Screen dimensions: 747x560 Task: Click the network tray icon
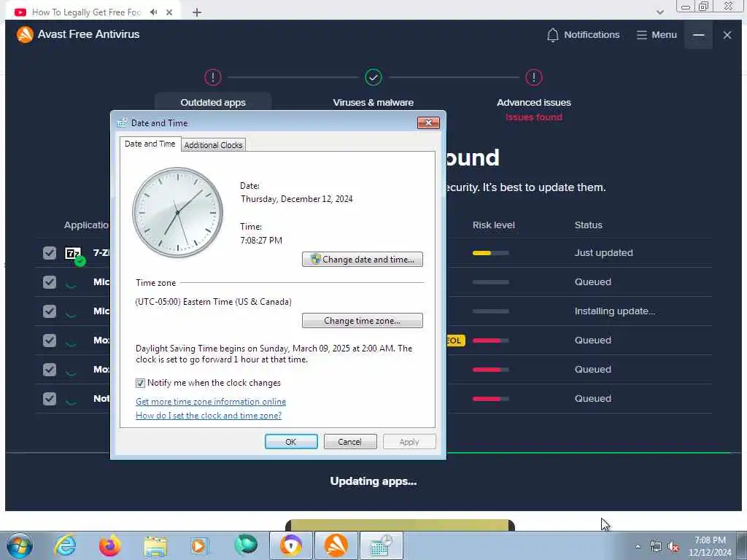[x=656, y=547]
